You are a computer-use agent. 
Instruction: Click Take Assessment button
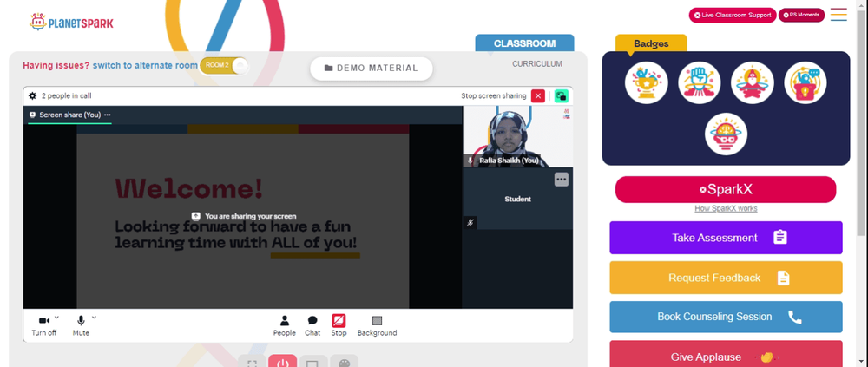coord(726,238)
